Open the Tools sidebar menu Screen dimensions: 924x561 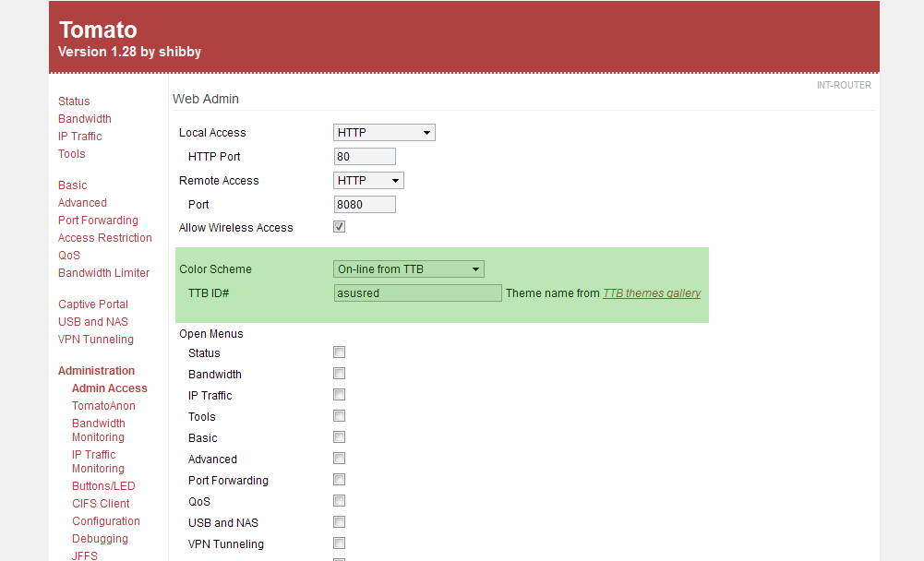coord(71,154)
